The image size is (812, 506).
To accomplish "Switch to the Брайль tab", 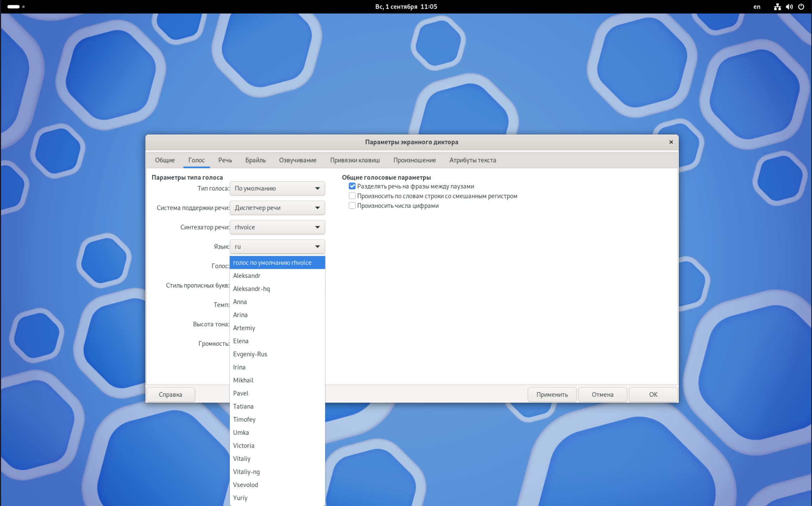I will (x=255, y=160).
